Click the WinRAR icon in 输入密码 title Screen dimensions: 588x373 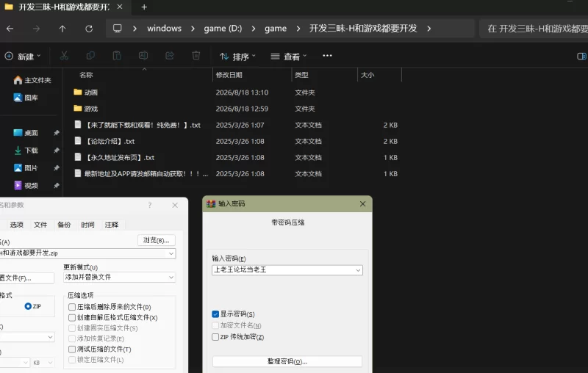[211, 203]
